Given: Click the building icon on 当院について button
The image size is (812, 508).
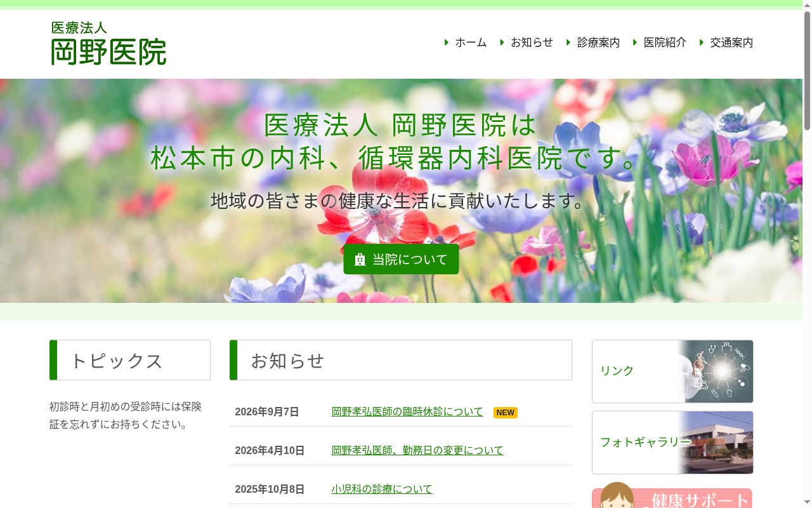Looking at the screenshot, I should 360,260.
